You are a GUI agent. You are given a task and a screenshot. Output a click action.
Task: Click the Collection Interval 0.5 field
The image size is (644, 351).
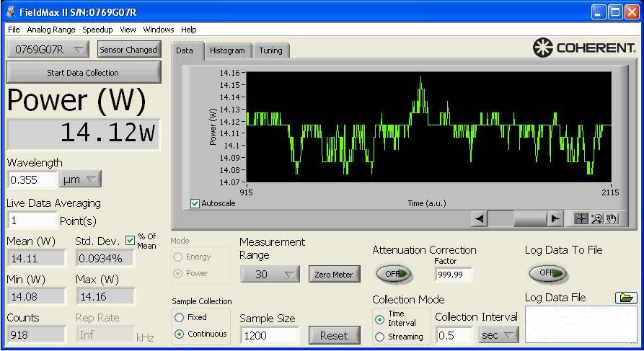click(454, 335)
